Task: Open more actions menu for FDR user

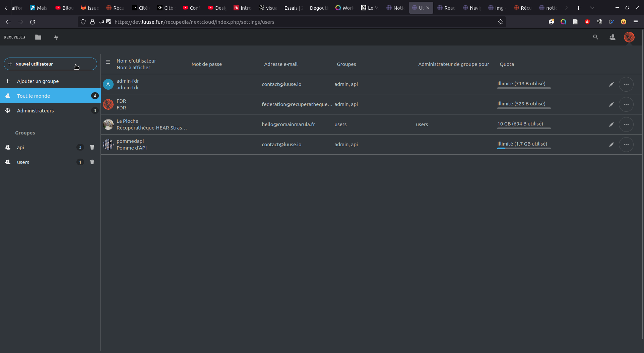Action: coord(626,104)
